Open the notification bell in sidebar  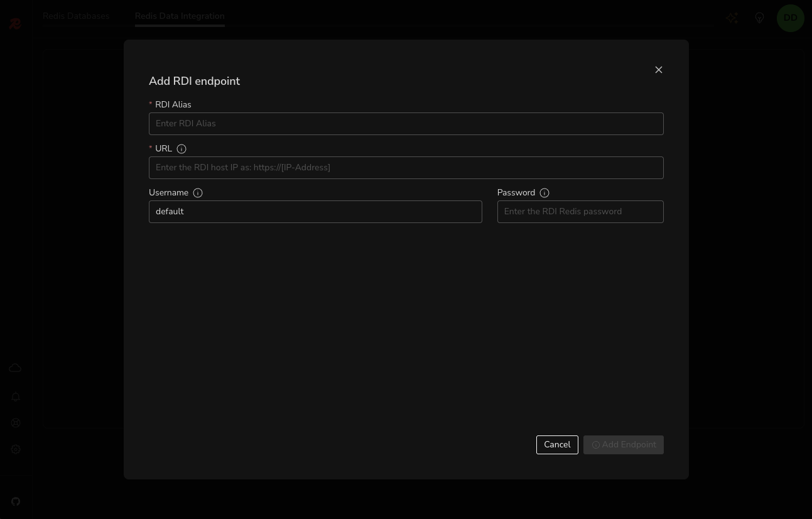click(x=16, y=397)
